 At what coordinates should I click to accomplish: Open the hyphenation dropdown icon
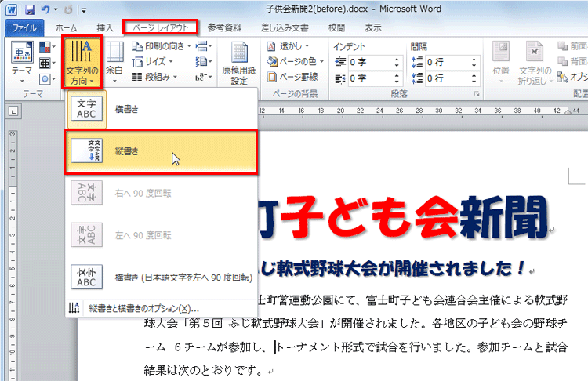pyautogui.click(x=204, y=78)
